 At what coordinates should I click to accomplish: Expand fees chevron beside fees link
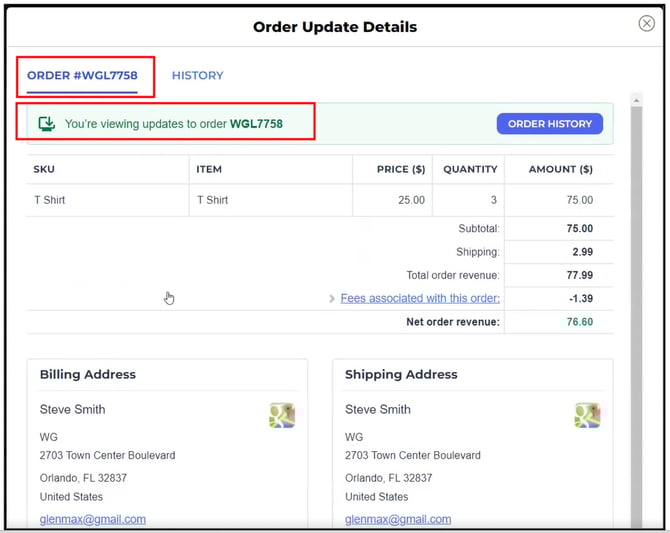[332, 298]
